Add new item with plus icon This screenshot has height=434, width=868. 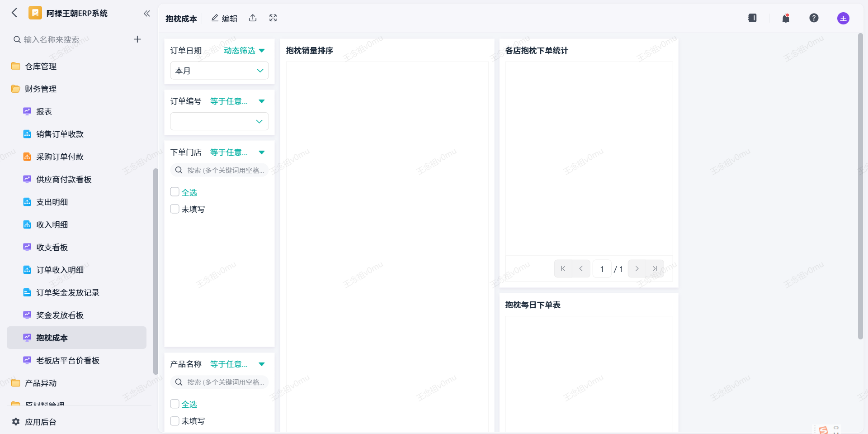pyautogui.click(x=137, y=39)
